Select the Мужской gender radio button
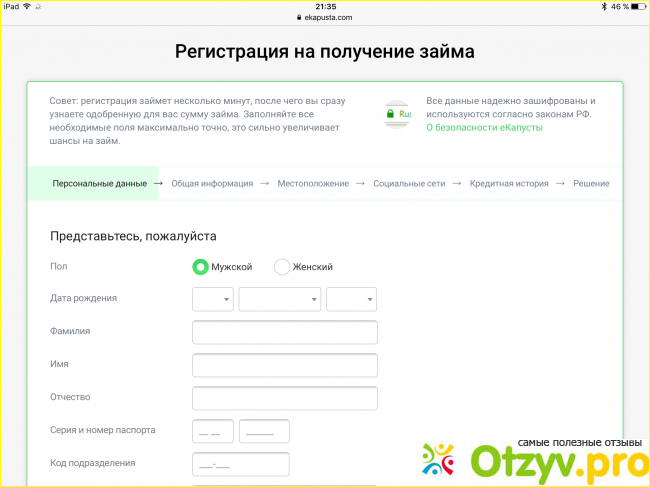 pos(200,267)
